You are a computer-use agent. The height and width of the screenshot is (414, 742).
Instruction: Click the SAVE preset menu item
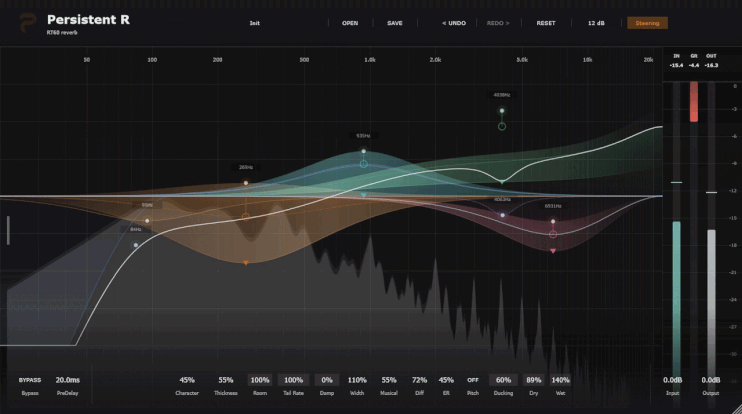(395, 23)
